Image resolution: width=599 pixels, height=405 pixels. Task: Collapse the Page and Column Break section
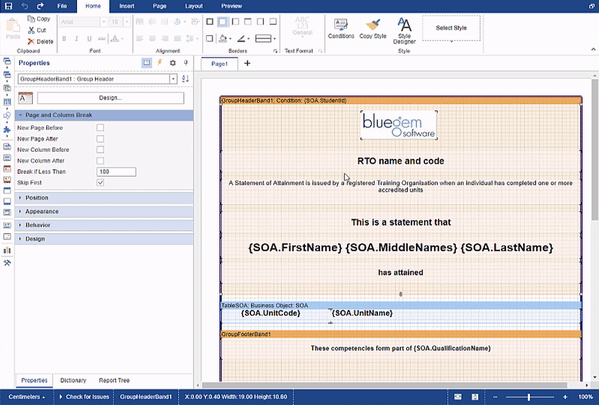104,115
